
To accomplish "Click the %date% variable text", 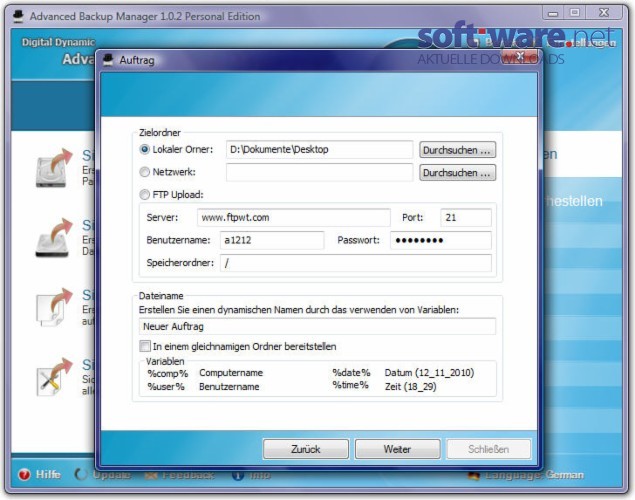I will (352, 372).
